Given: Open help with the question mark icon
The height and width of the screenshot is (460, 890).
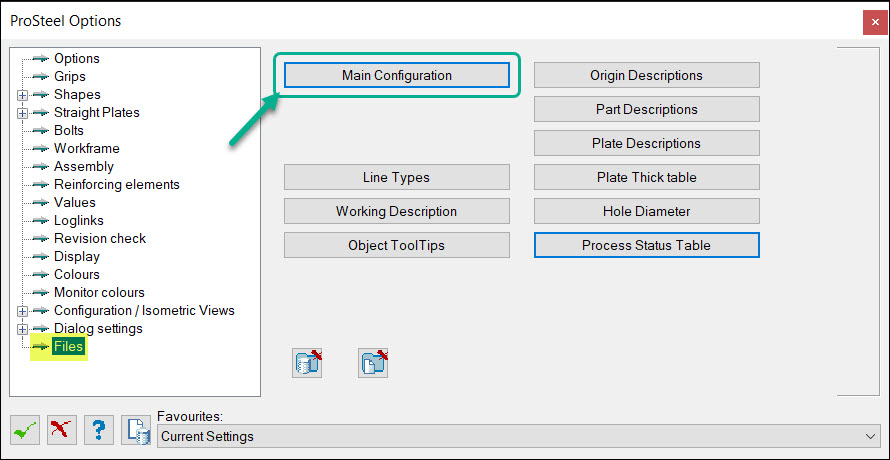Looking at the screenshot, I should tap(98, 430).
